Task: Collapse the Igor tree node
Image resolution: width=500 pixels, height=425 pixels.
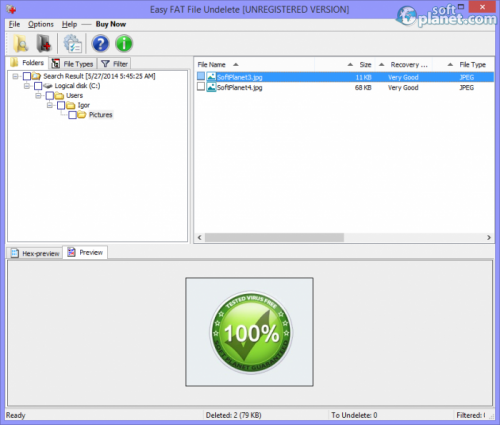Action: (50, 105)
